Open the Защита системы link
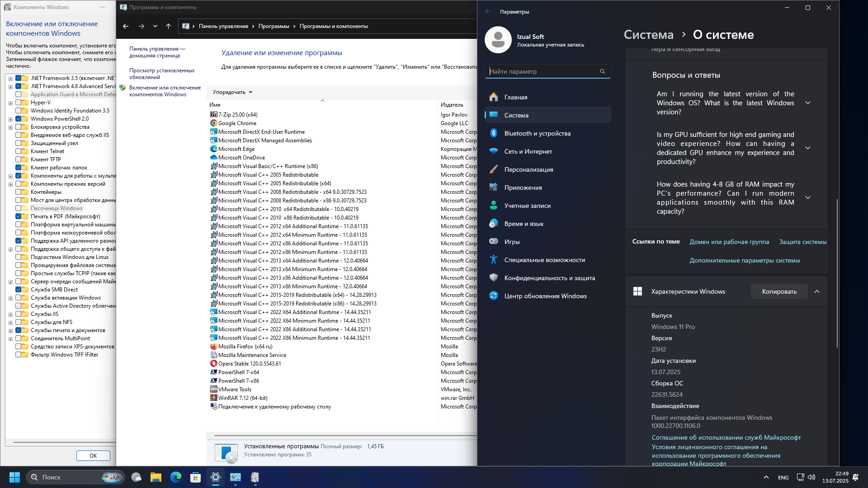The width and height of the screenshot is (868, 488). pyautogui.click(x=803, y=242)
